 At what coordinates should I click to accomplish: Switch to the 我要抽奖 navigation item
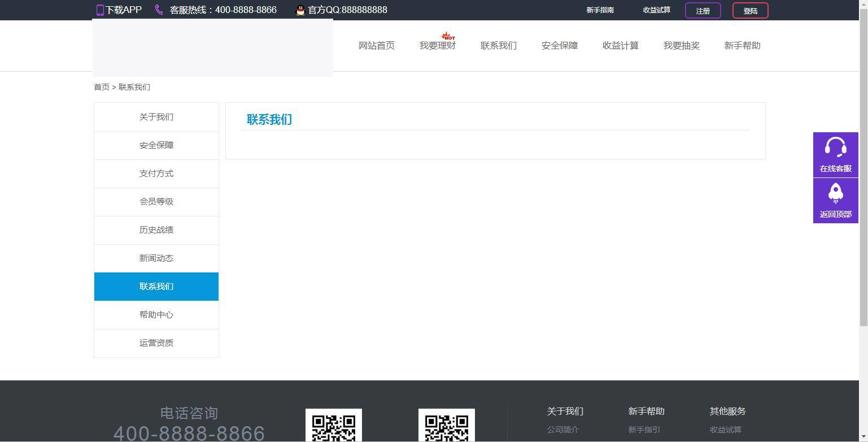click(681, 45)
